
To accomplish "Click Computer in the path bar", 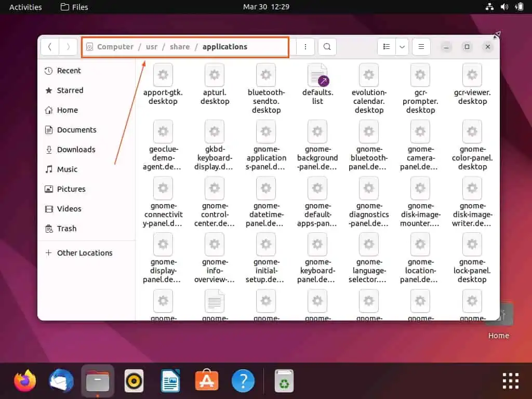I will 115,47.
